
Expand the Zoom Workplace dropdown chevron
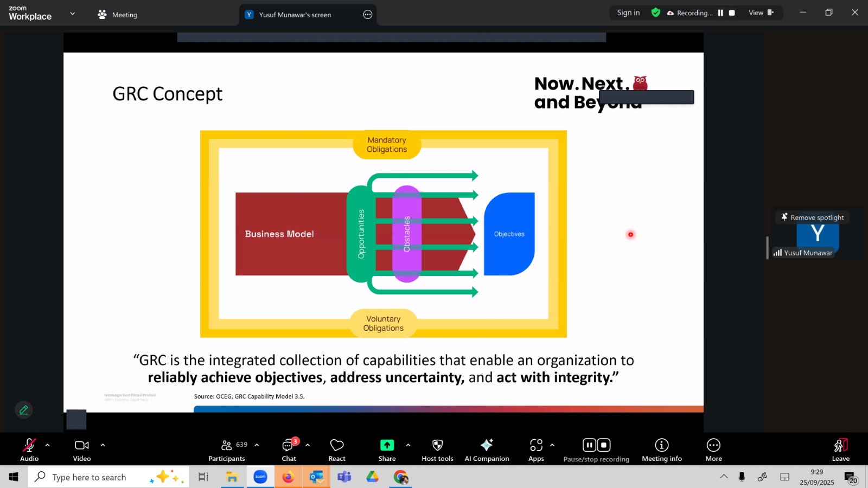point(73,14)
